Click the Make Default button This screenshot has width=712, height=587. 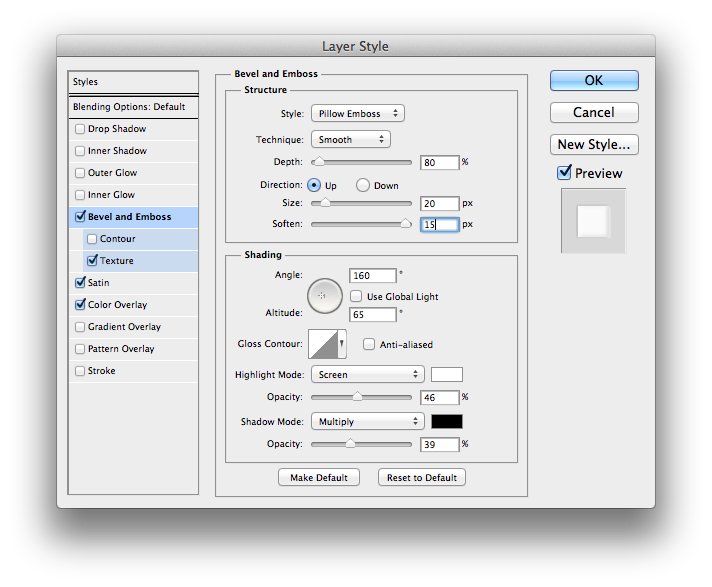tap(319, 477)
